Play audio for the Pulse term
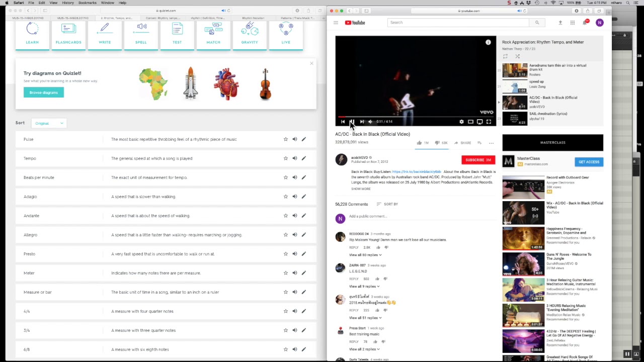Screen dimensions: 644x362 (x=294, y=139)
